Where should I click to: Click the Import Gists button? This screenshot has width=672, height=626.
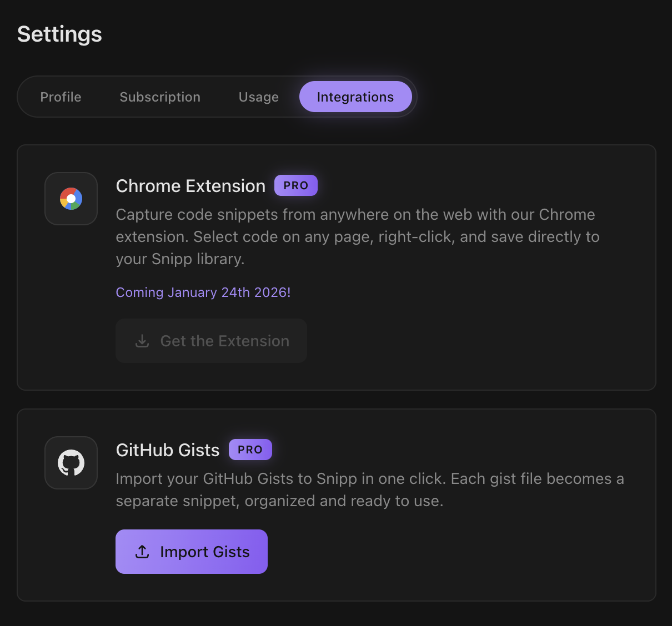click(192, 552)
